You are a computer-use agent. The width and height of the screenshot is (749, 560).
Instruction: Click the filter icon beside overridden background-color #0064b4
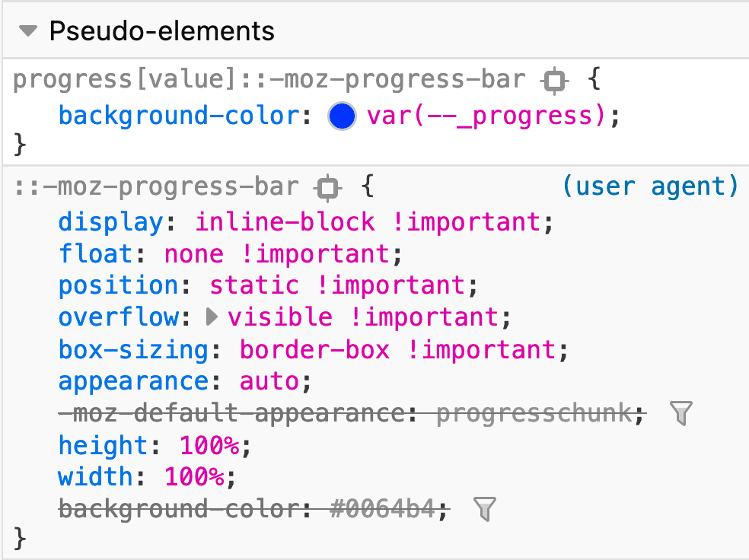486,508
